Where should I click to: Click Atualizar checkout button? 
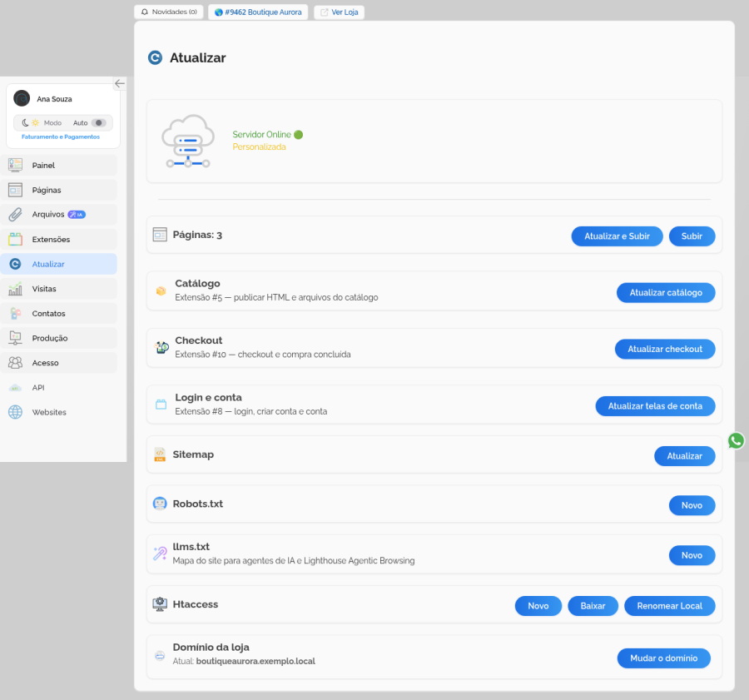tap(664, 349)
